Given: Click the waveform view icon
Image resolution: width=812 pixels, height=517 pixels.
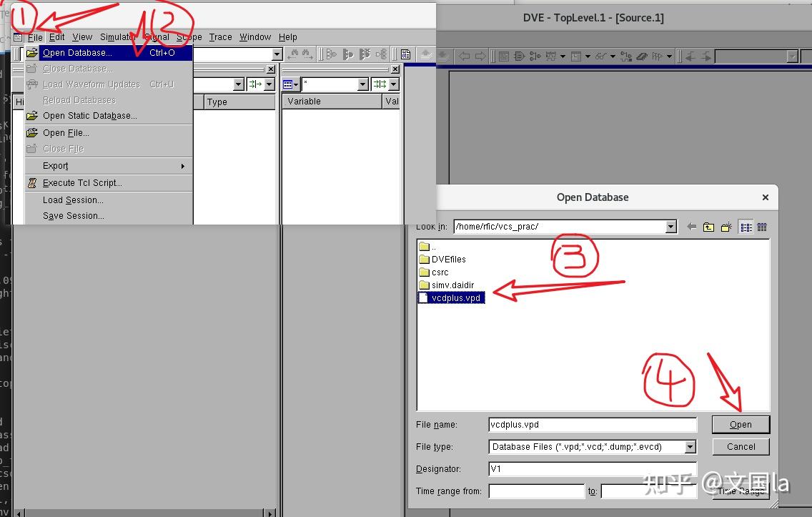Looking at the screenshot, I should pyautogui.click(x=551, y=56).
